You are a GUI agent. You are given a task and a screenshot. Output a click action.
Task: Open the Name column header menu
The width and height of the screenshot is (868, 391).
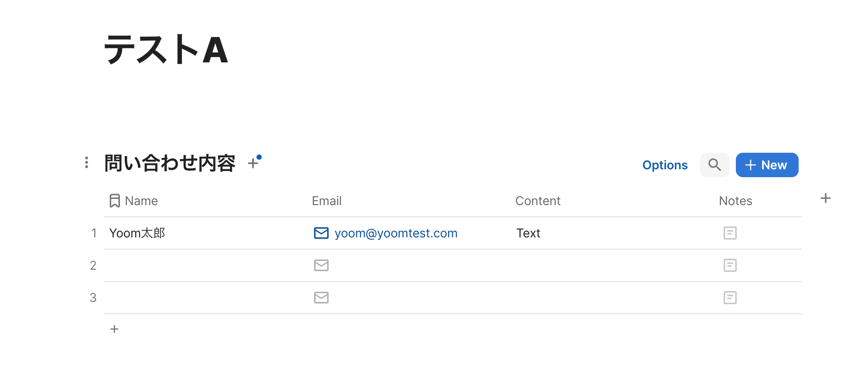(x=141, y=201)
